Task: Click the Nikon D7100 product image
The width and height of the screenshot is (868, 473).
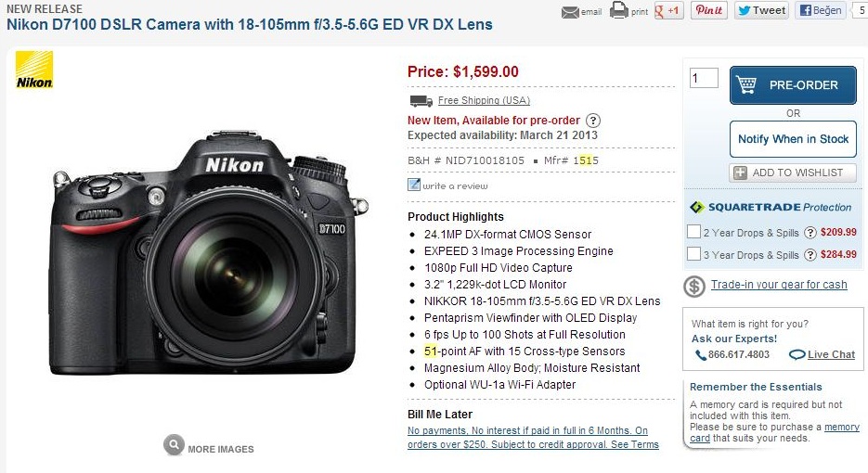Action: coord(209,252)
